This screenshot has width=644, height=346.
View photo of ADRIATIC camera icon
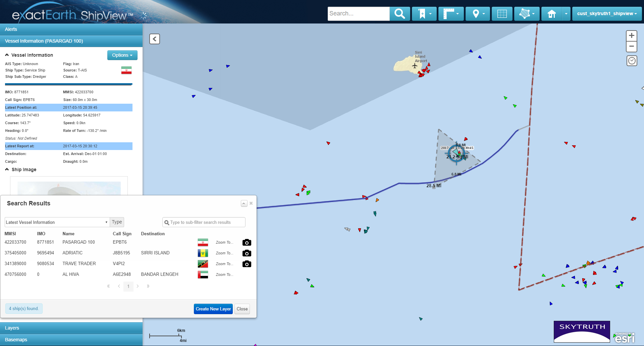247,253
